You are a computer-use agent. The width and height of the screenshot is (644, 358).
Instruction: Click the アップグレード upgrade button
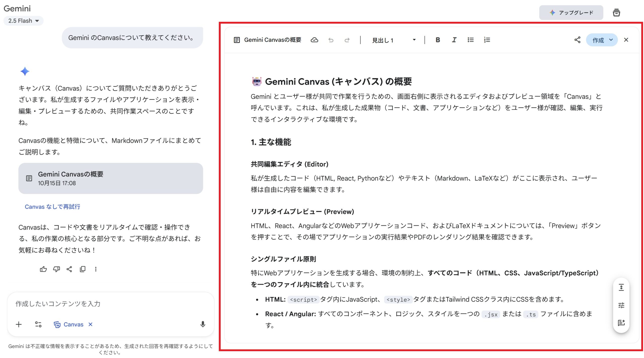[x=571, y=13]
